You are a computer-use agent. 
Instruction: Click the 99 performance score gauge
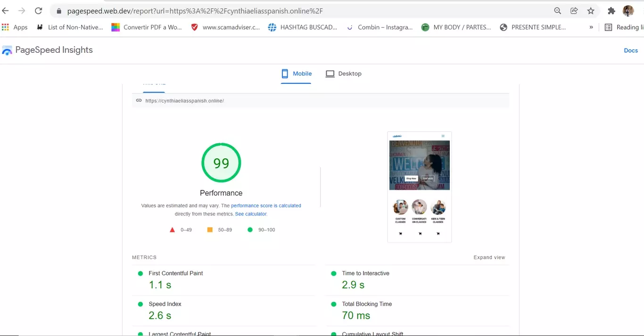[x=221, y=163]
